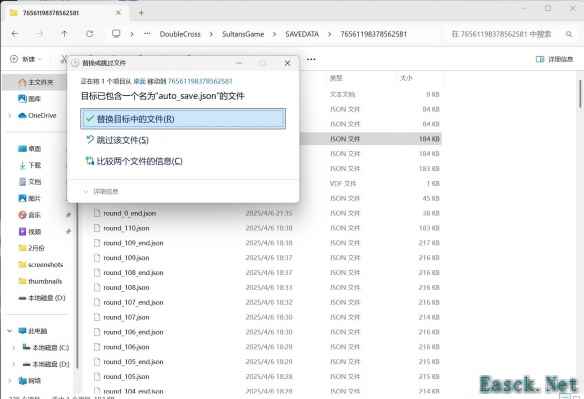Click the search magnifier icon
This screenshot has height=399, width=584.
[x=569, y=34]
